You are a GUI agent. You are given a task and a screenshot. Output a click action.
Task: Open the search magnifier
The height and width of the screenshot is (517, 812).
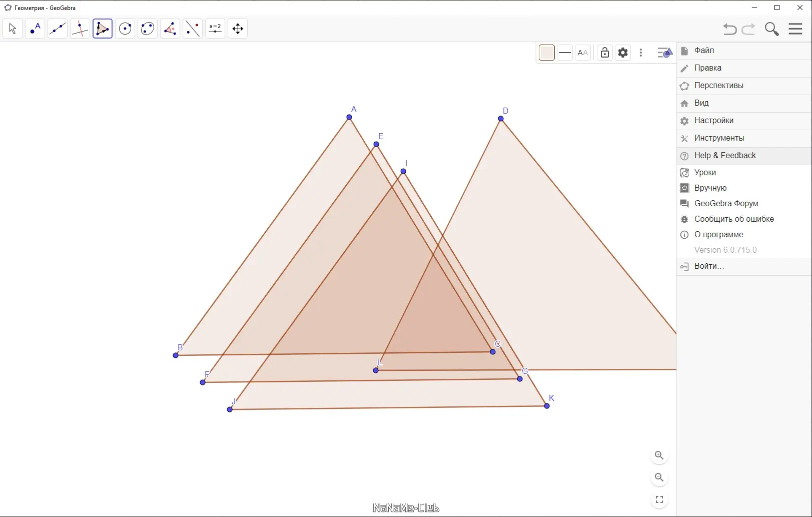(x=772, y=29)
